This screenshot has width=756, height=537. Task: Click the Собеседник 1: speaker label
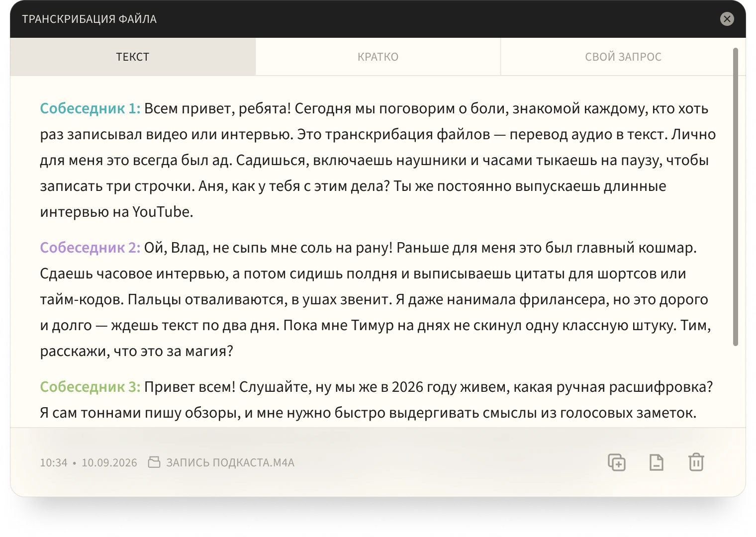(90, 108)
